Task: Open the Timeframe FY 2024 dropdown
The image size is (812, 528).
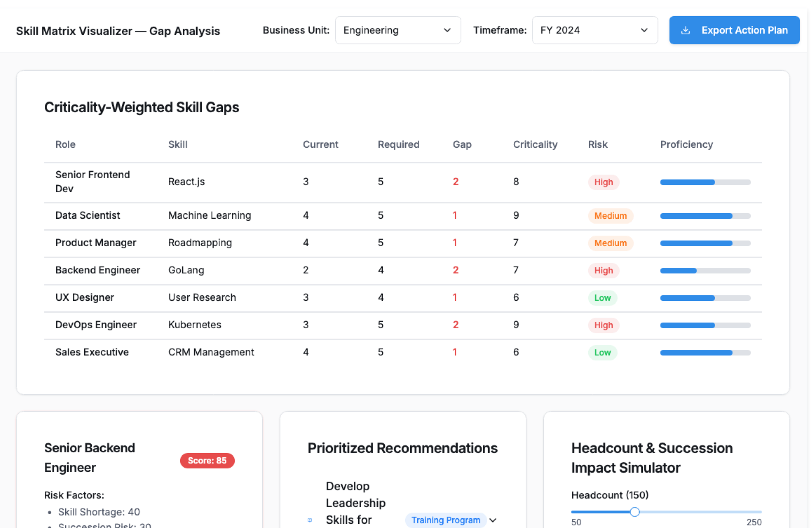Action: click(594, 30)
